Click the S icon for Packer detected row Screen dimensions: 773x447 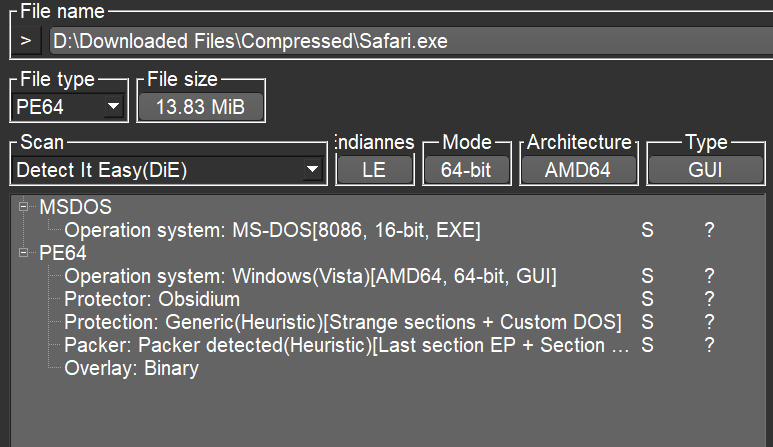[x=647, y=345]
